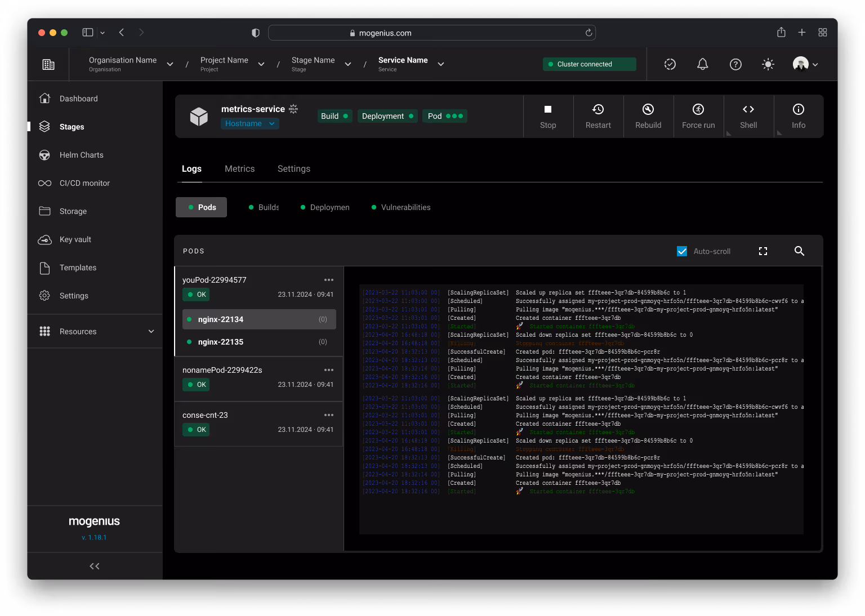865x616 pixels.
Task: Show Builds logs with its status dot
Action: click(x=264, y=207)
